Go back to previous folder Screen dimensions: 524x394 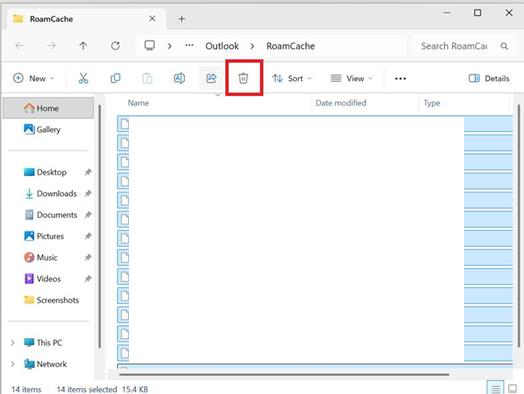pos(20,45)
